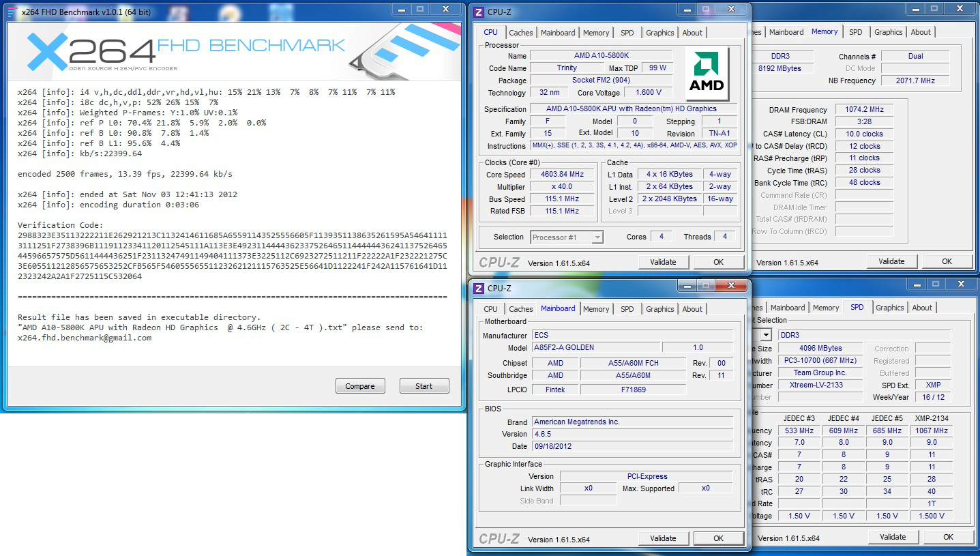Click the NB Frequency value 2071.7 MHz

(916, 81)
